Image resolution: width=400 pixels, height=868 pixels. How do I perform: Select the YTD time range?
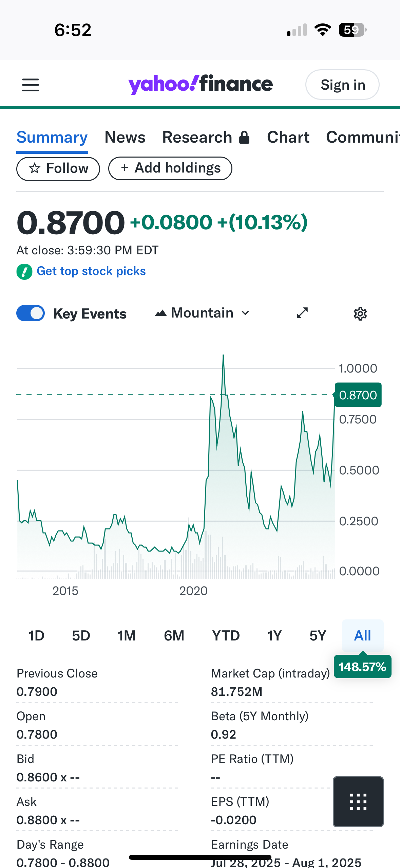click(x=226, y=636)
